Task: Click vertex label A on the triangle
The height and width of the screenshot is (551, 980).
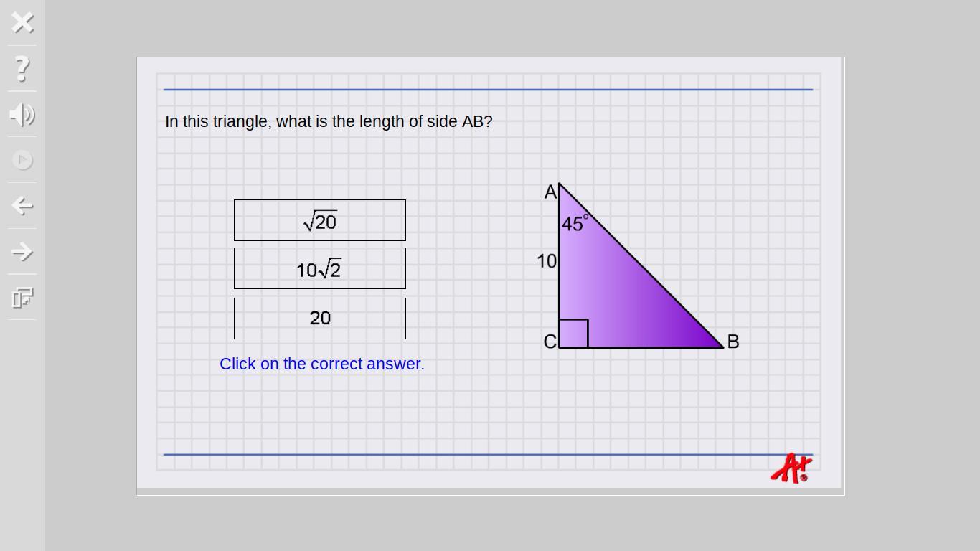Action: [550, 192]
